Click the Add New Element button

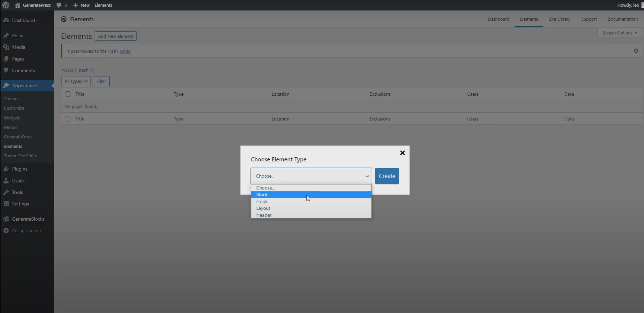[116, 36]
